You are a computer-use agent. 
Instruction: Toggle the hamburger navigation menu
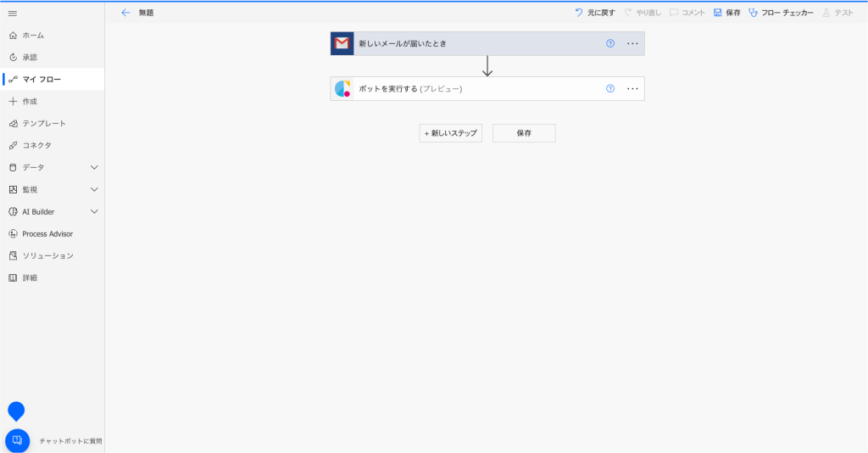pos(13,14)
